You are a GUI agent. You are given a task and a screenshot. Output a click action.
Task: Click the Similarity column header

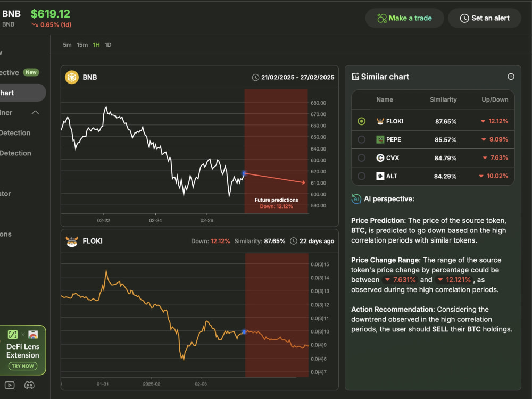pos(443,100)
